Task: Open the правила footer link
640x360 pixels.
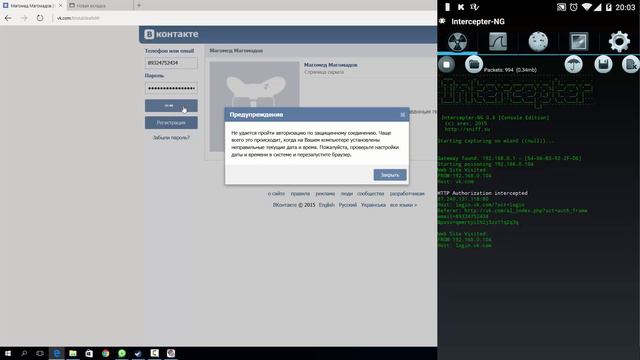Action: click(x=300, y=193)
